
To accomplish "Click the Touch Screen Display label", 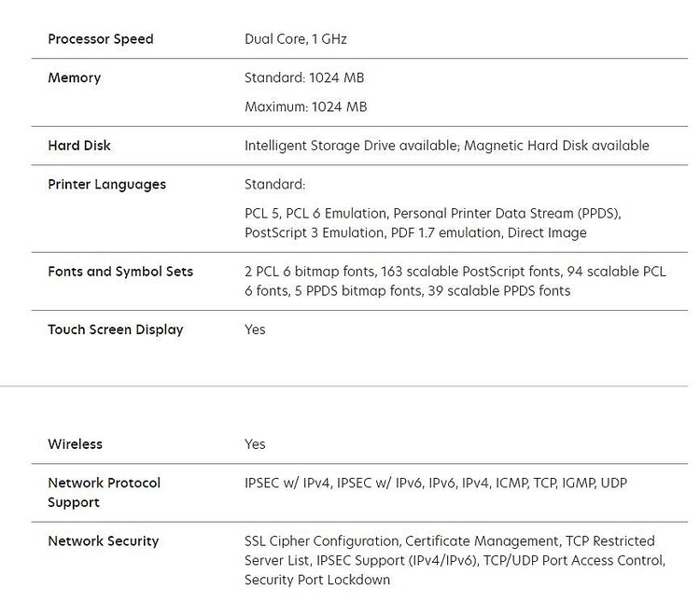I will tap(116, 330).
